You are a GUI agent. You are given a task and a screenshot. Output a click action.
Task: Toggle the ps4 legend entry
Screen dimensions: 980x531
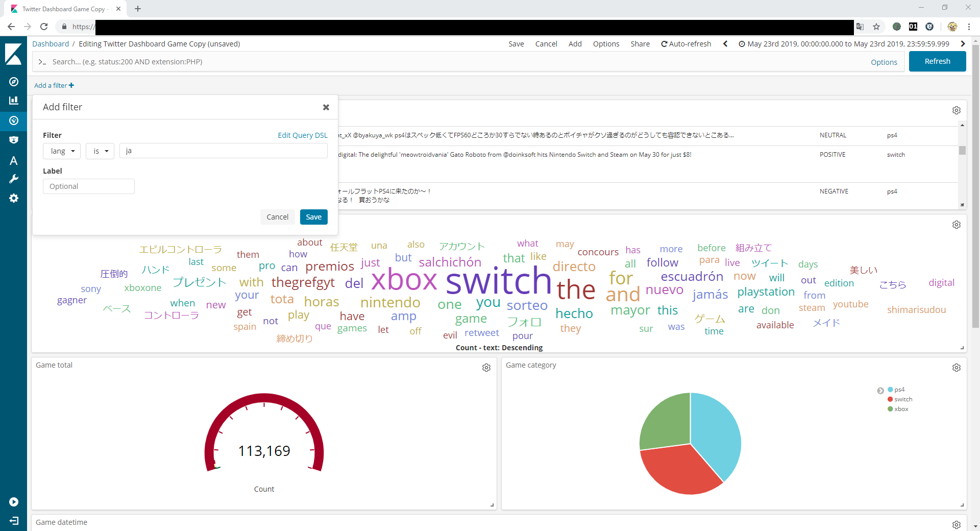[899, 390]
